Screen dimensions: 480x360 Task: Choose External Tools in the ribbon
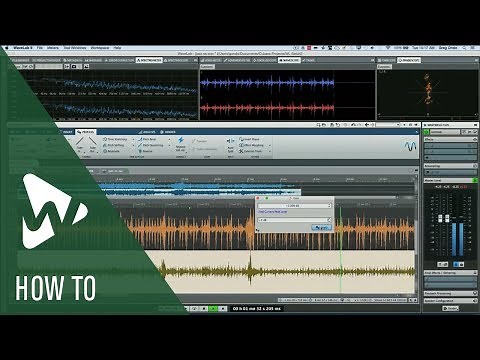[x=250, y=151]
